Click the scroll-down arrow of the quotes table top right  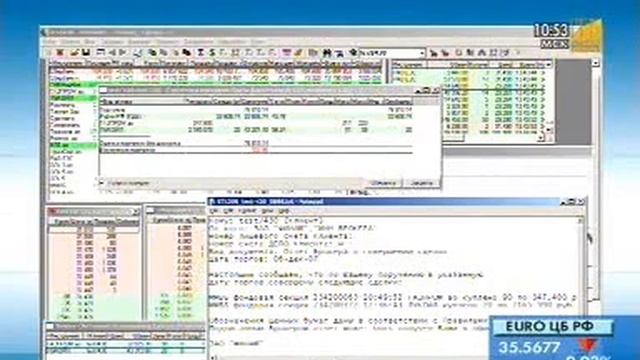point(549,130)
